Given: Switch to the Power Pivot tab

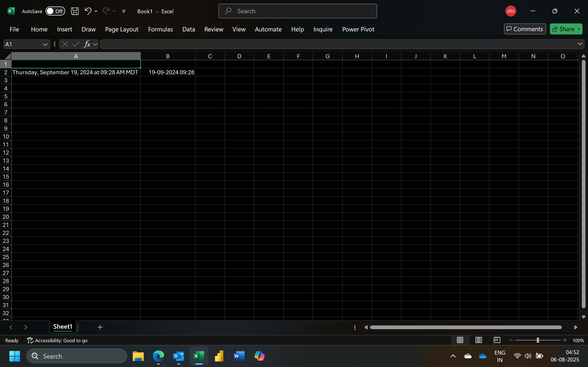Looking at the screenshot, I should pos(358,29).
